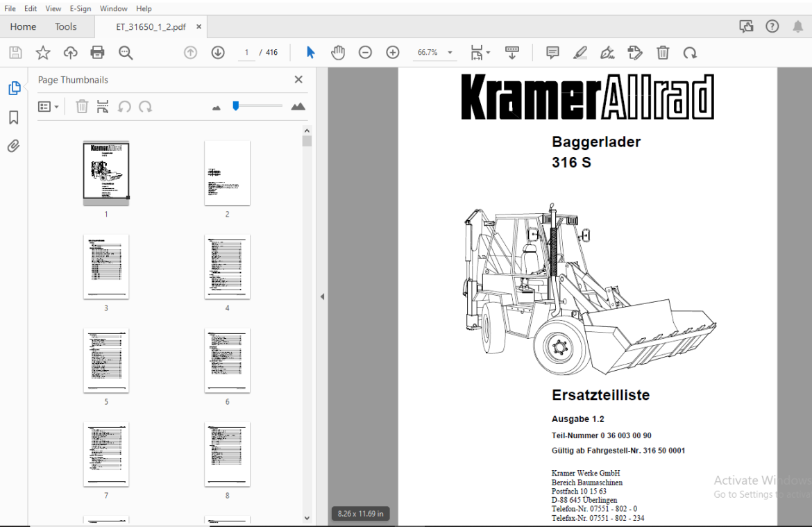
Task: Print the document
Action: pos(97,52)
